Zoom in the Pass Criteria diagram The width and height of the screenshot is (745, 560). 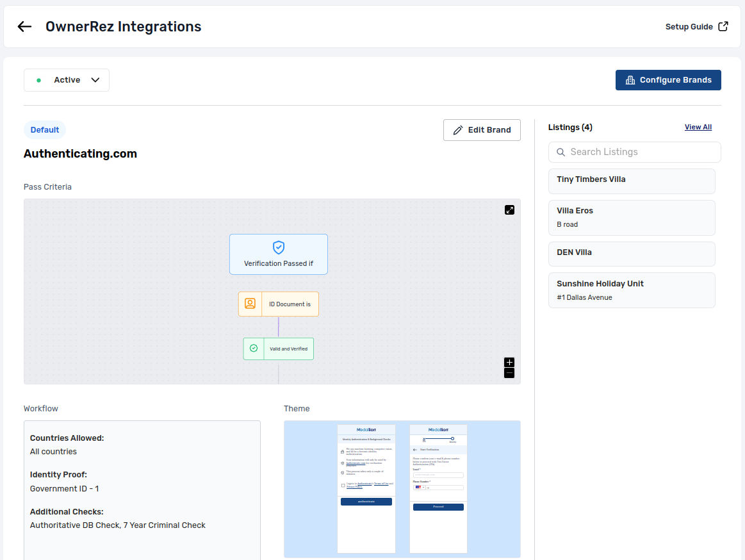(x=509, y=362)
